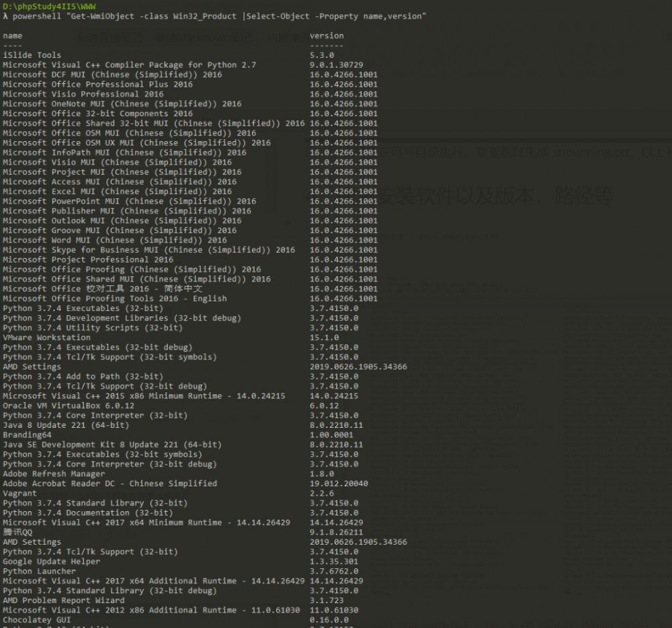This screenshot has height=628, width=672.
Task: Select QQ version 9.1.8.26211
Action: pyautogui.click(x=337, y=533)
